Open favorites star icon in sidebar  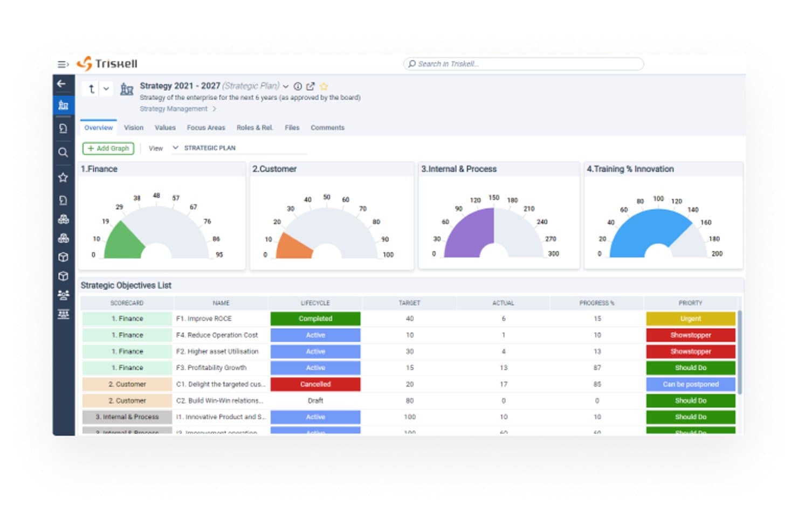pos(63,177)
